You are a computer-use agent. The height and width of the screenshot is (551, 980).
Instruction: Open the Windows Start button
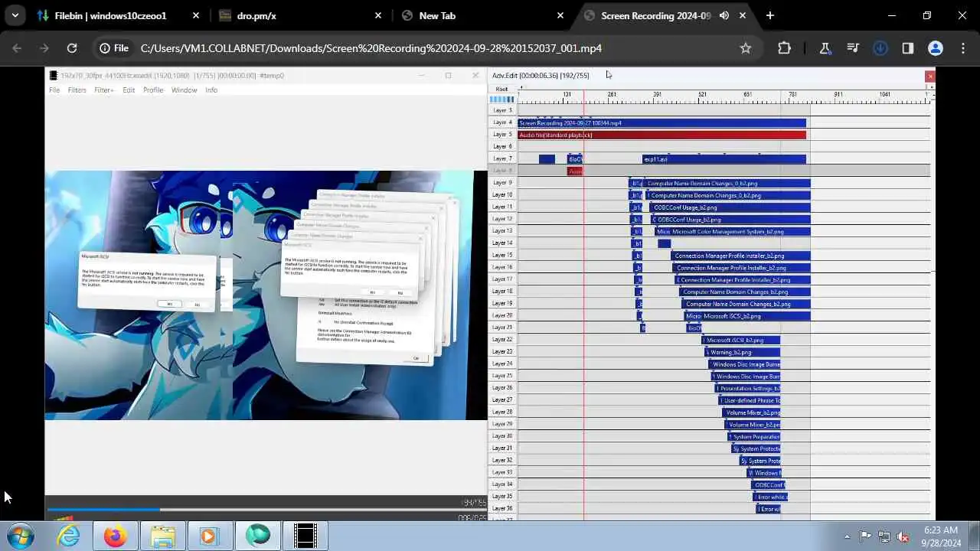20,536
